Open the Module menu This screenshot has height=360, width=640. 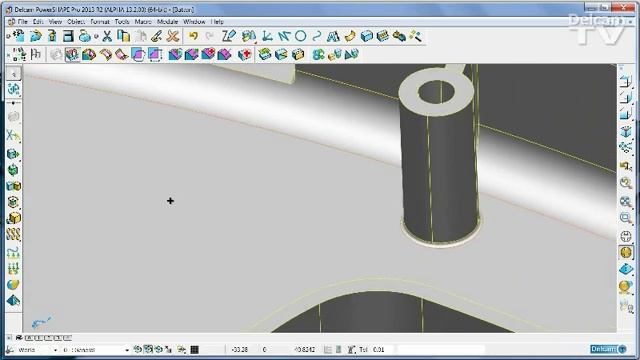pos(167,22)
